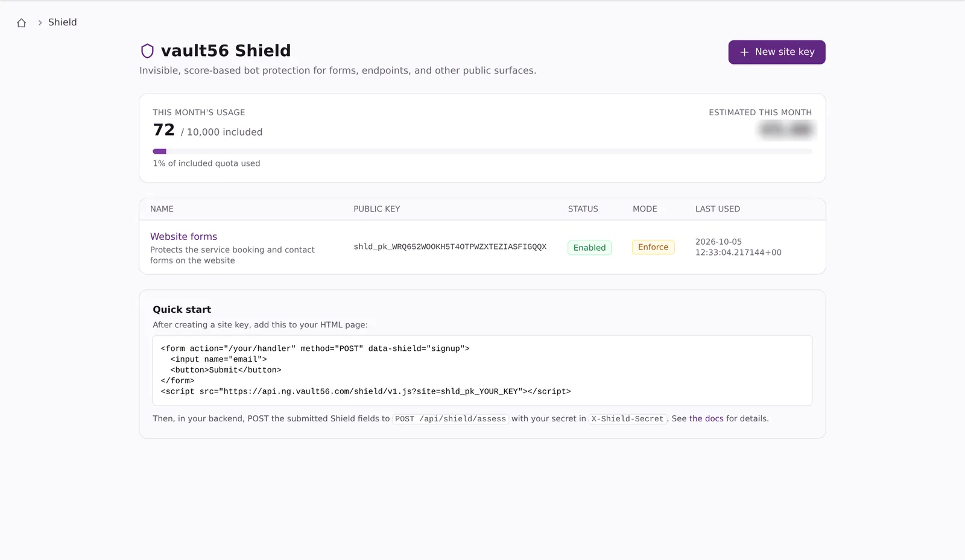Click '1% of included quota used' text
Image resolution: width=965 pixels, height=560 pixels.
click(x=206, y=163)
